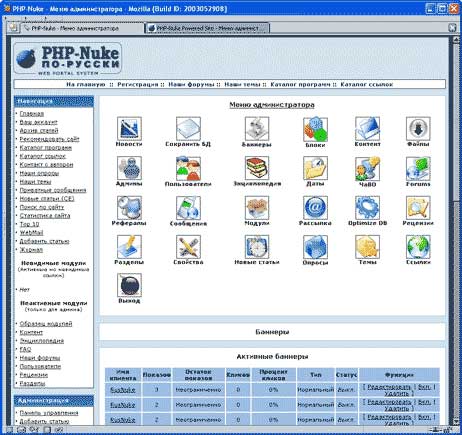Click the page scrollbar down arrow
The height and width of the screenshot is (435, 462).
coord(456,421)
